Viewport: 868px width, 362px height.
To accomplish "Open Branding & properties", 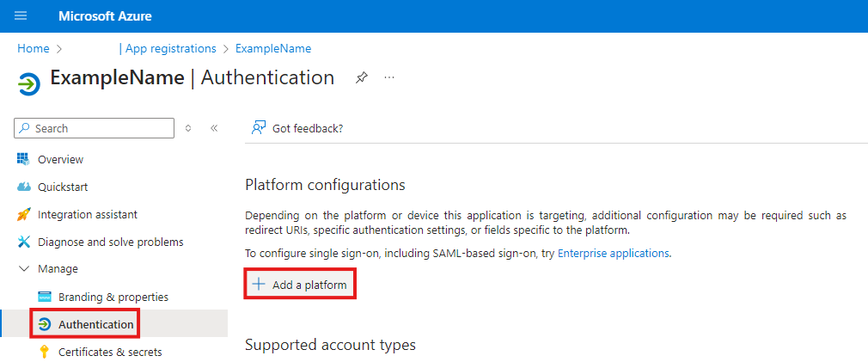I will [x=114, y=297].
